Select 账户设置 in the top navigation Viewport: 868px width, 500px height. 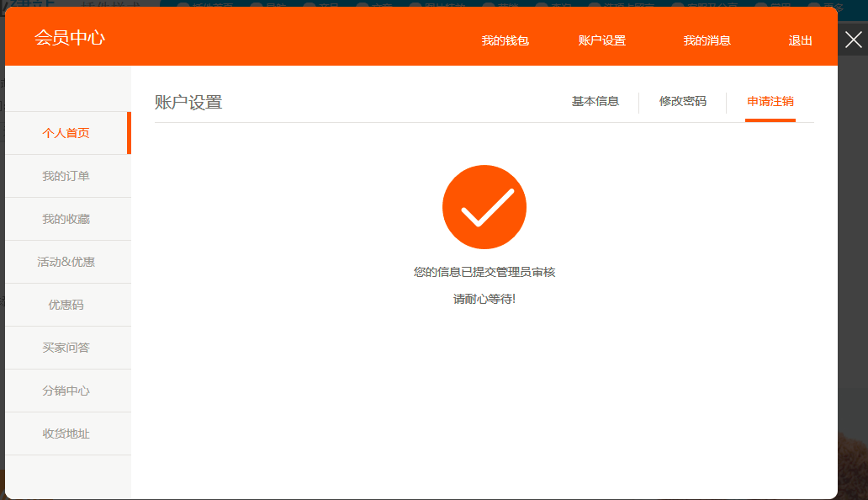point(601,40)
